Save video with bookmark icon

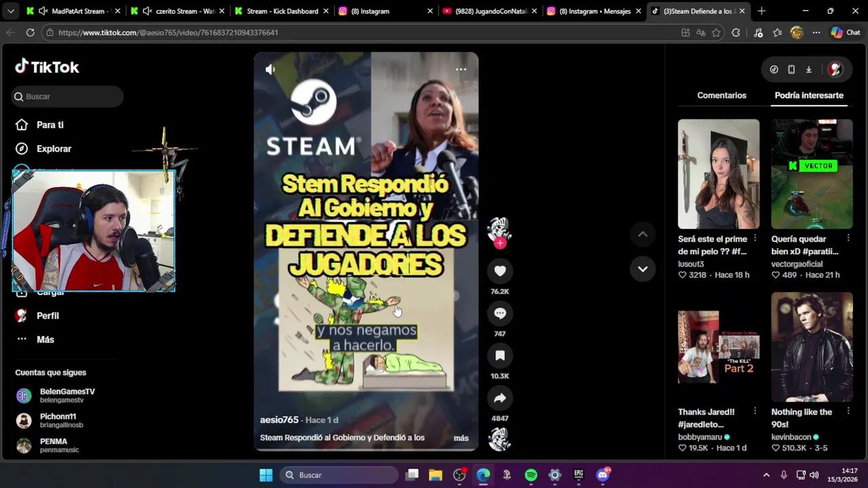tap(500, 355)
